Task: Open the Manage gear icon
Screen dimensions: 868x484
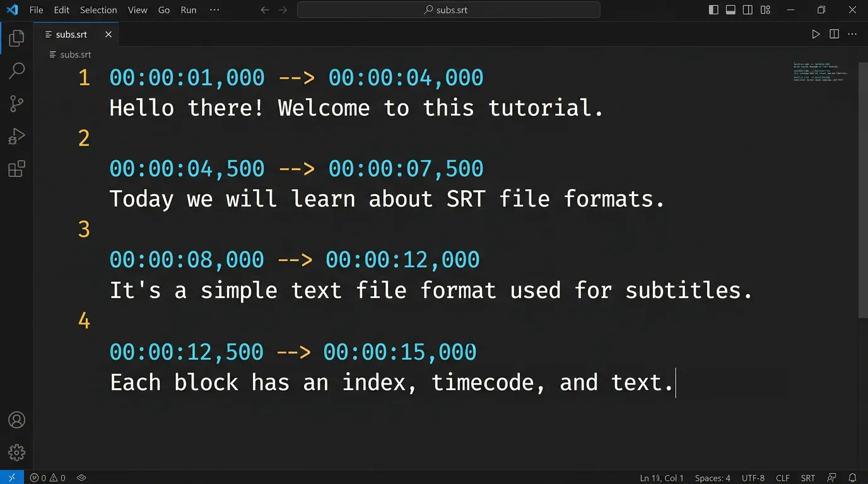Action: tap(16, 452)
